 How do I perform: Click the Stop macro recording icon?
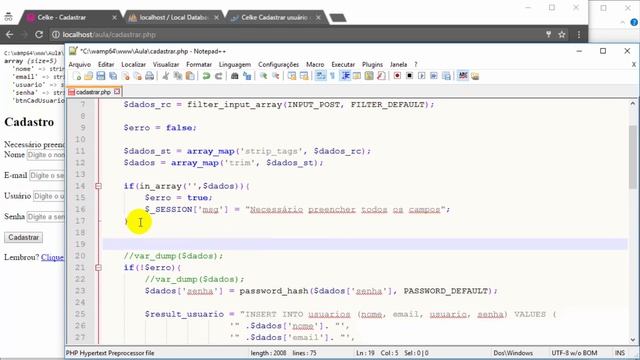tap(409, 76)
